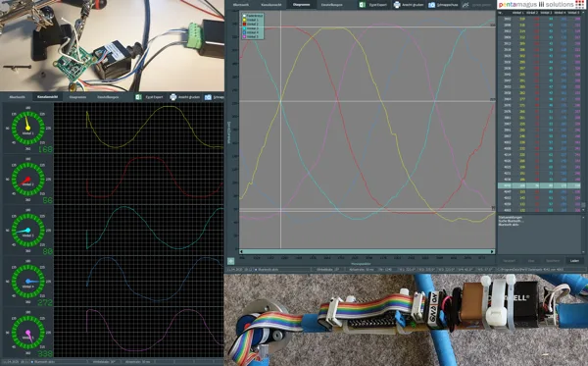Click the circuit board photo thumbnail
The width and height of the screenshot is (588, 366).
[112, 45]
